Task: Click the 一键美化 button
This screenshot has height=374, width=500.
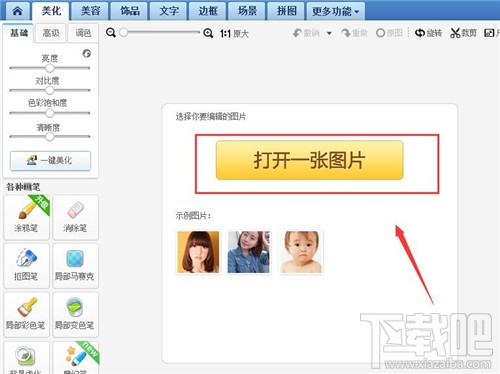Action: tap(50, 161)
